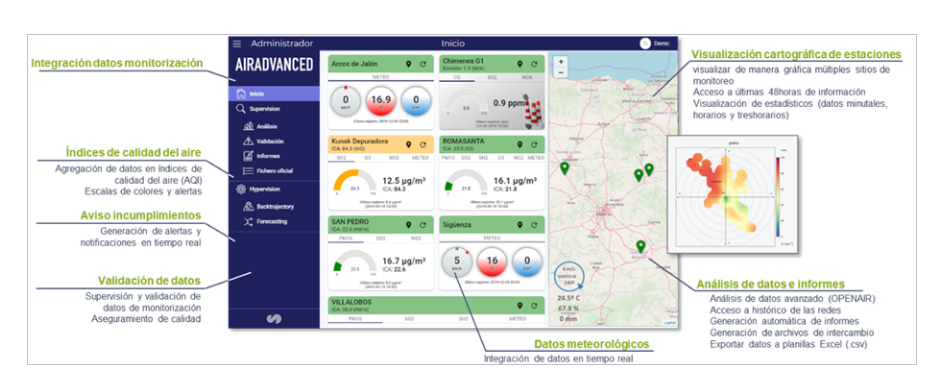The height and width of the screenshot is (379, 943).
Task: Click the 16.7 µg/m³ reading
Action: [x=404, y=260]
